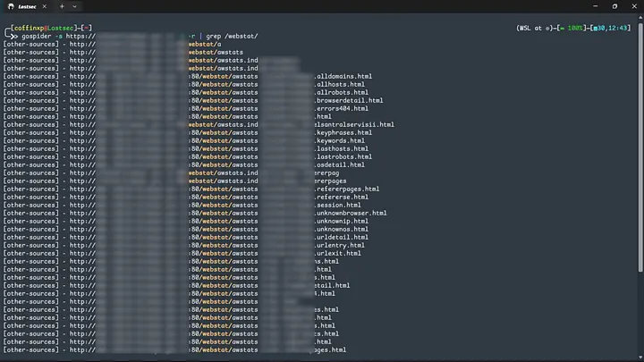
Task: Close the Lostsec tab
Action: pos(45,6)
